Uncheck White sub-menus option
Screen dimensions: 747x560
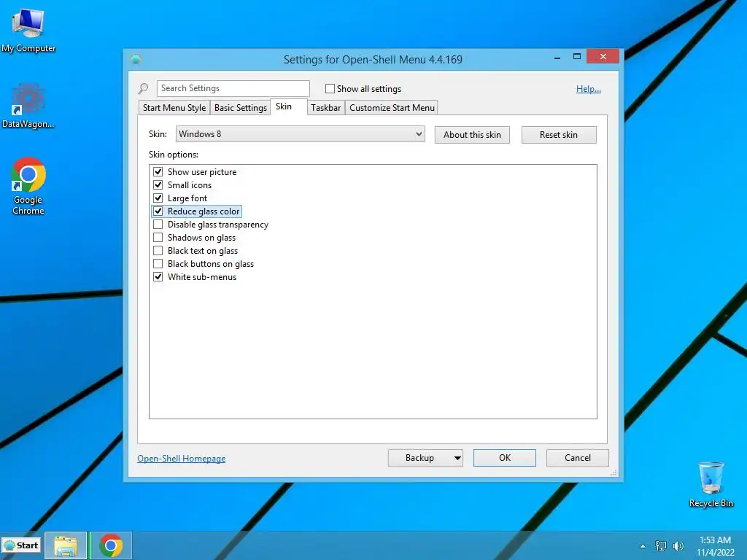(x=158, y=276)
